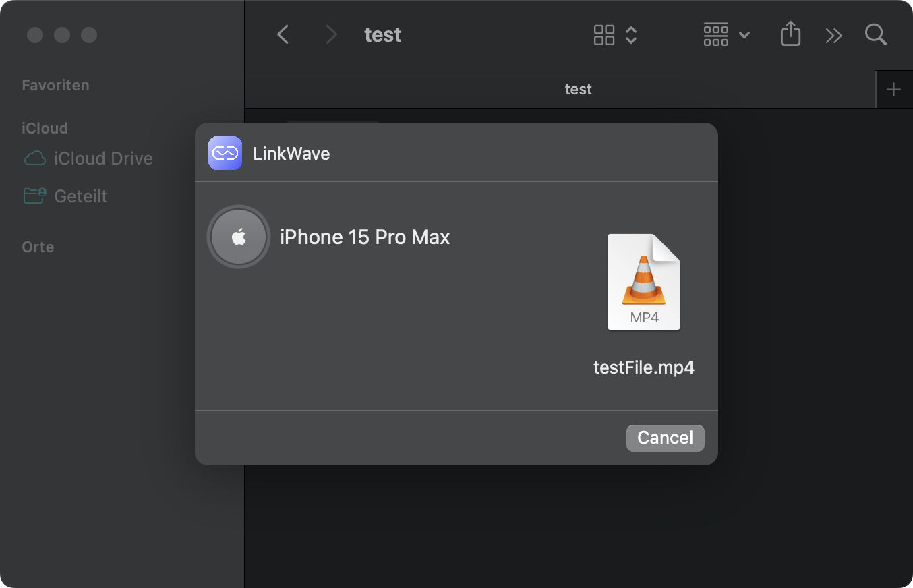Open the Finder search magnifier
Screen dimensions: 913x588
coord(875,34)
